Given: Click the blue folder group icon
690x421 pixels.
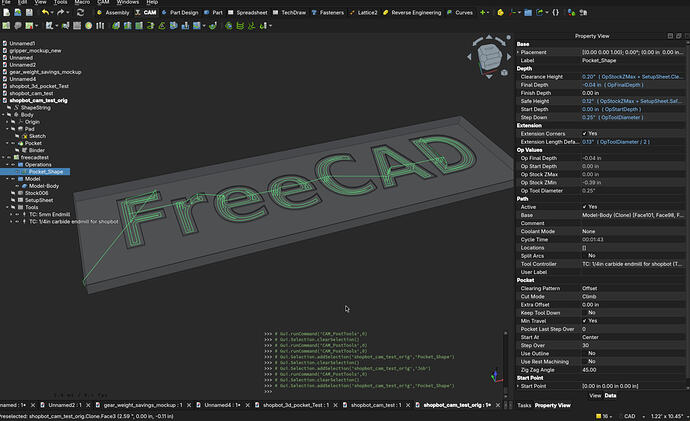Looking at the screenshot, I should [528, 12].
